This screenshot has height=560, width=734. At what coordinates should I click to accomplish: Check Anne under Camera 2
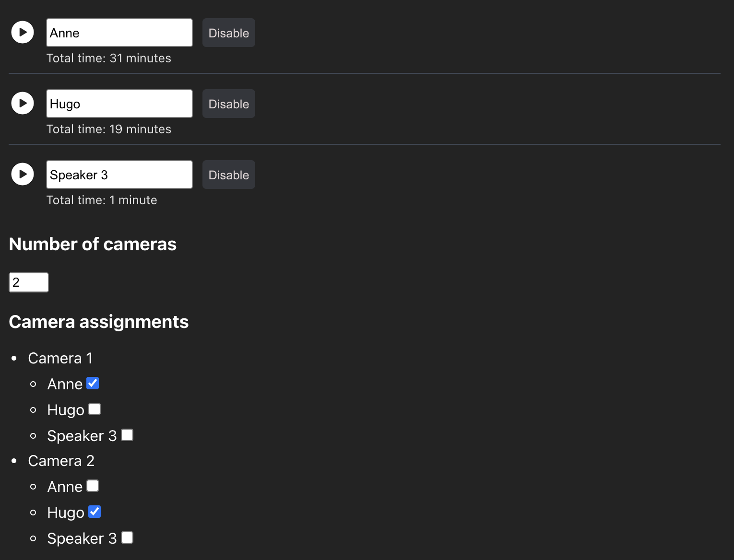click(x=93, y=485)
